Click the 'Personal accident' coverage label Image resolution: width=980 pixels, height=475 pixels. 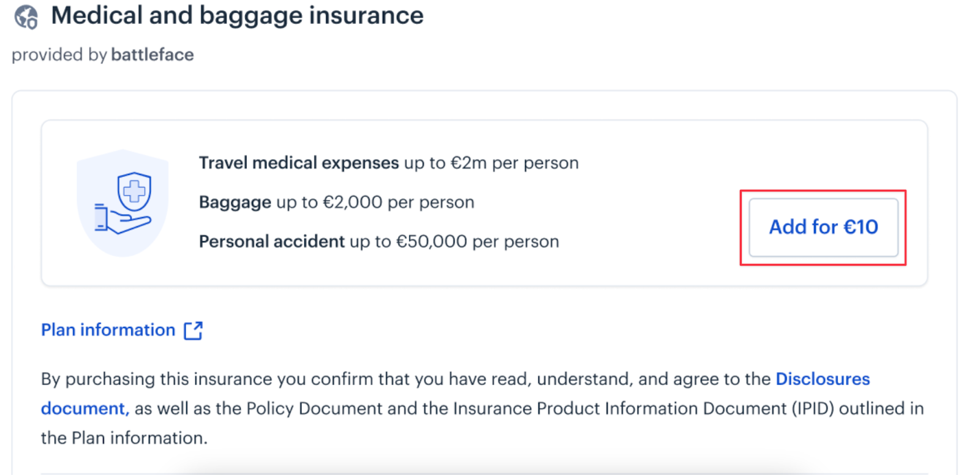272,241
